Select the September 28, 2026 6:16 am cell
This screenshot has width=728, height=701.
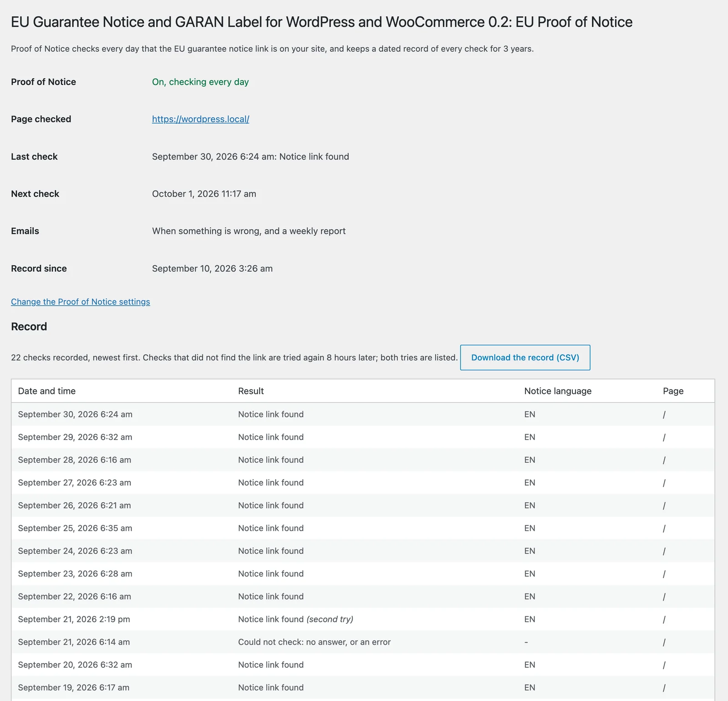click(x=75, y=460)
